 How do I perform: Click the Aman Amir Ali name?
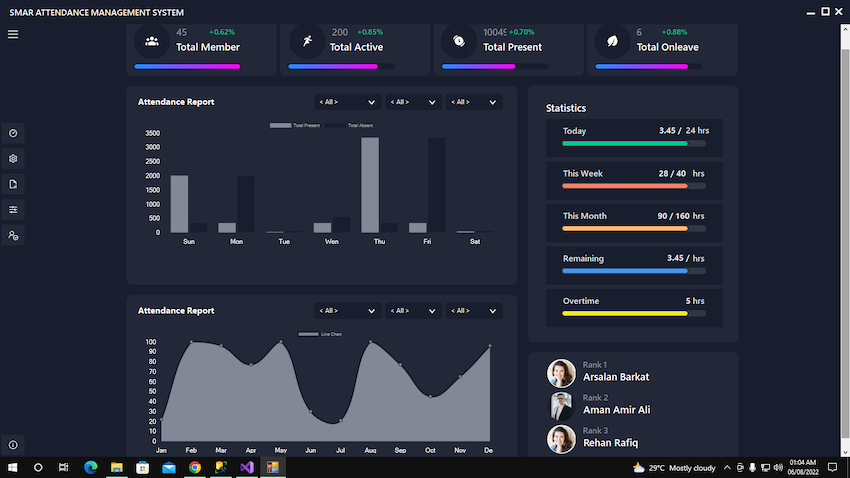(616, 410)
